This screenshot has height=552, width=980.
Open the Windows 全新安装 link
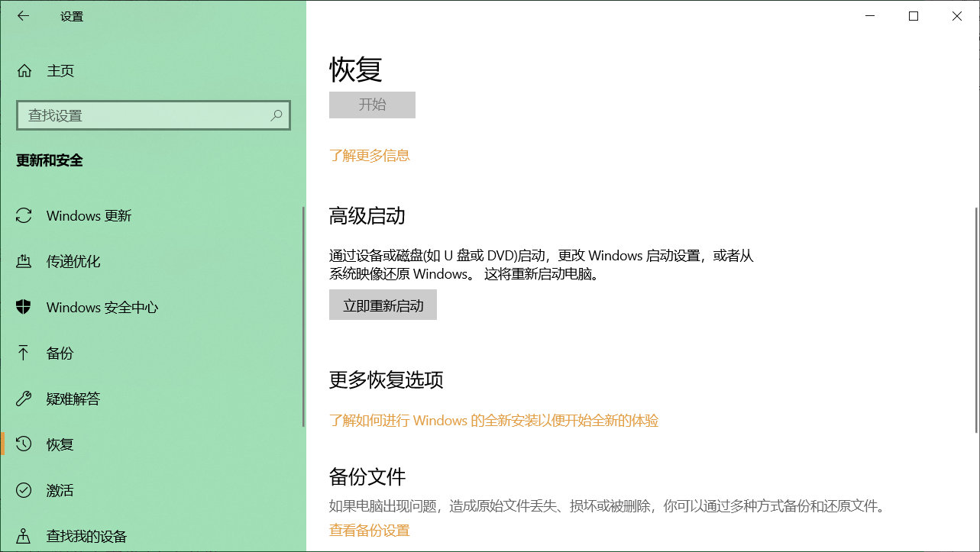pos(493,421)
